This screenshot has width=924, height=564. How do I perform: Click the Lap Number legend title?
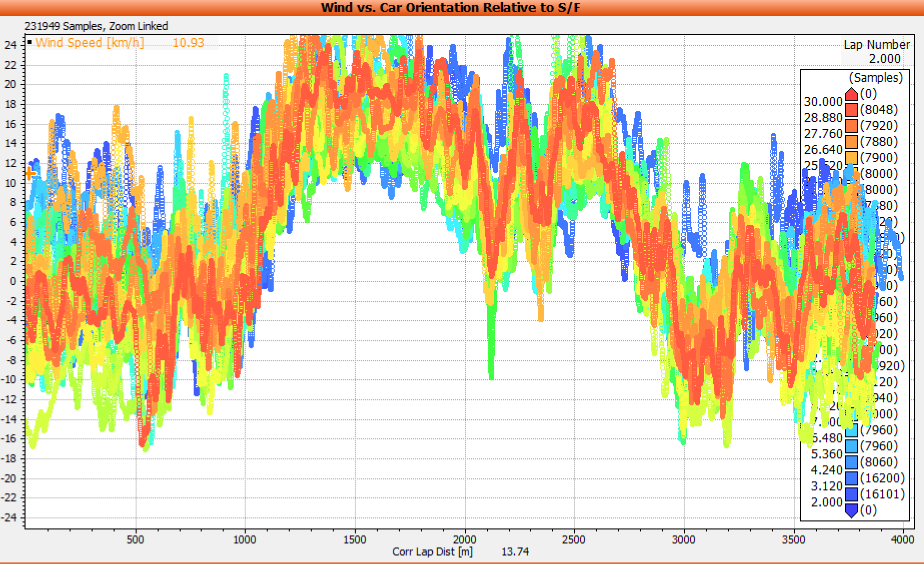[x=876, y=45]
